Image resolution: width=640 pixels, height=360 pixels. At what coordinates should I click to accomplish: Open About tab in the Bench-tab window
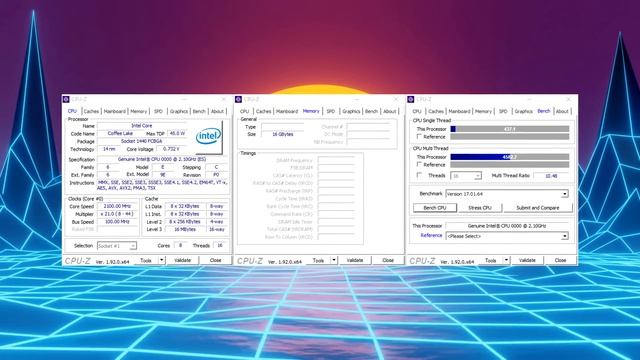click(x=562, y=111)
